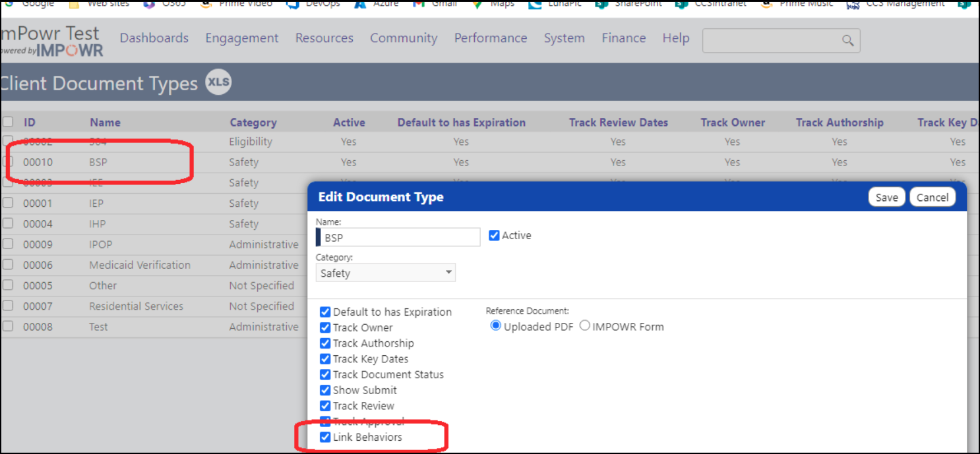Open the Resources menu
980x454 pixels.
pos(324,38)
